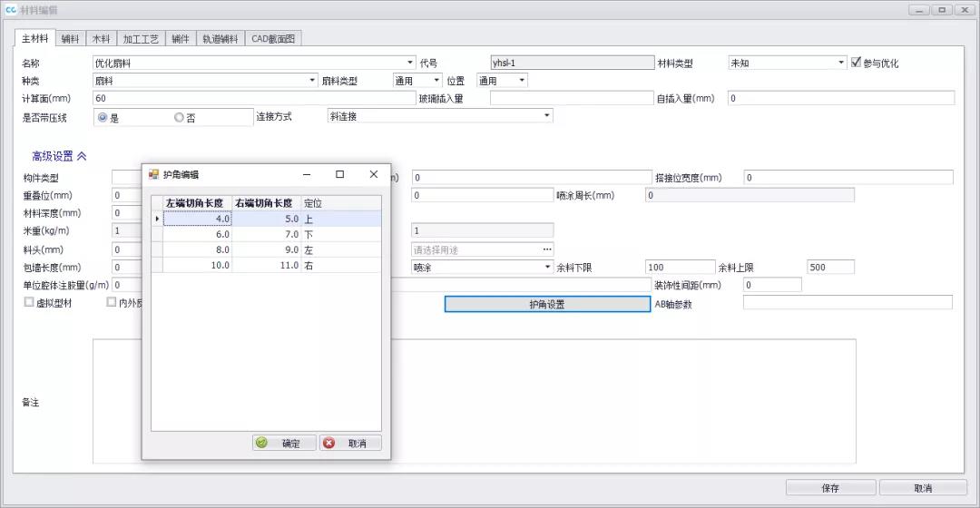Viewport: 980px width, 508px height.
Task: Open the 位置 dropdown showing 通用
Action: (x=521, y=81)
